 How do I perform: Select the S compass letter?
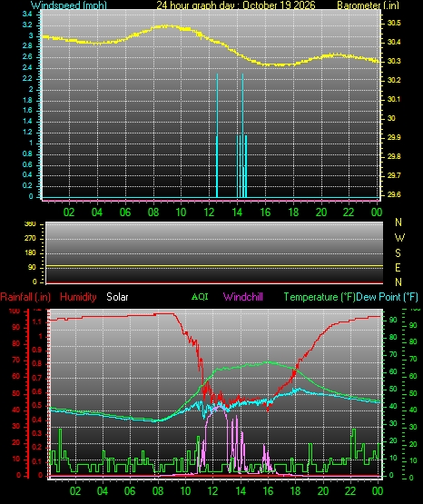pyautogui.click(x=398, y=253)
